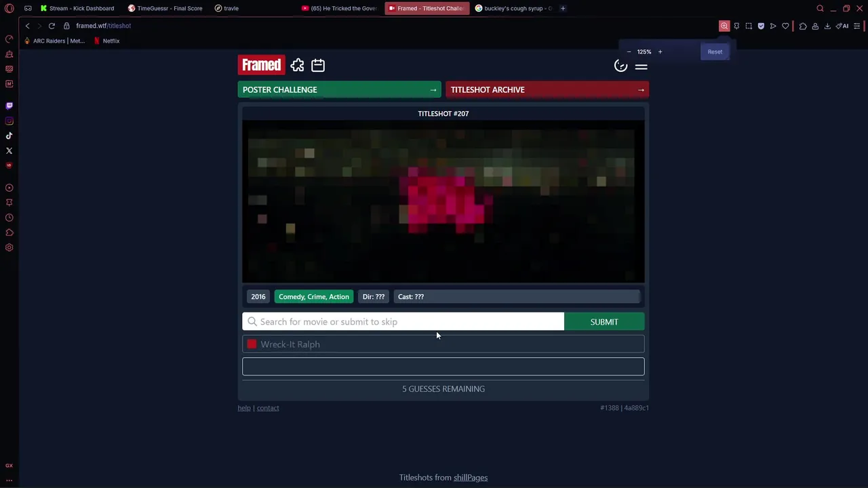Click the 2016 year hint tag
The image size is (868, 488).
tap(258, 297)
